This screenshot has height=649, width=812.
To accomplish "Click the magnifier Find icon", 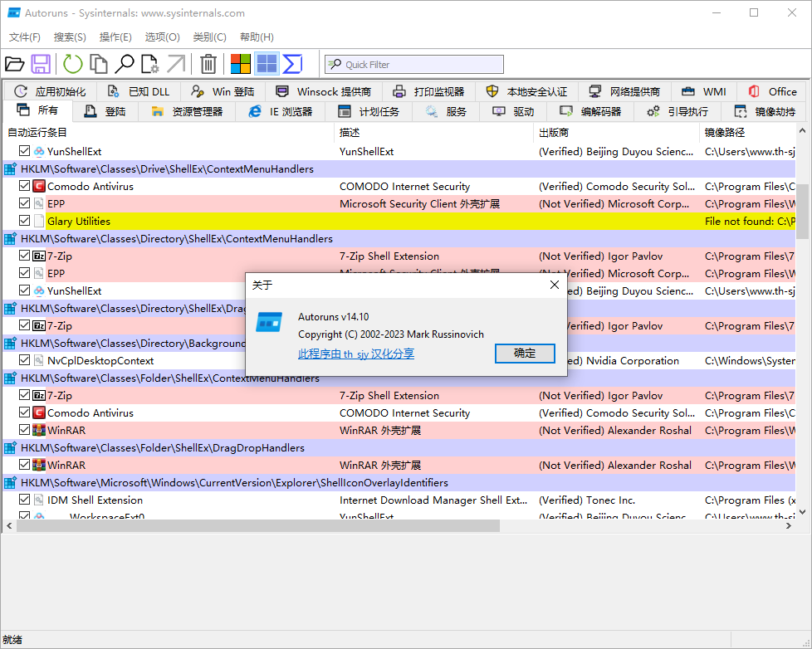I will click(125, 64).
